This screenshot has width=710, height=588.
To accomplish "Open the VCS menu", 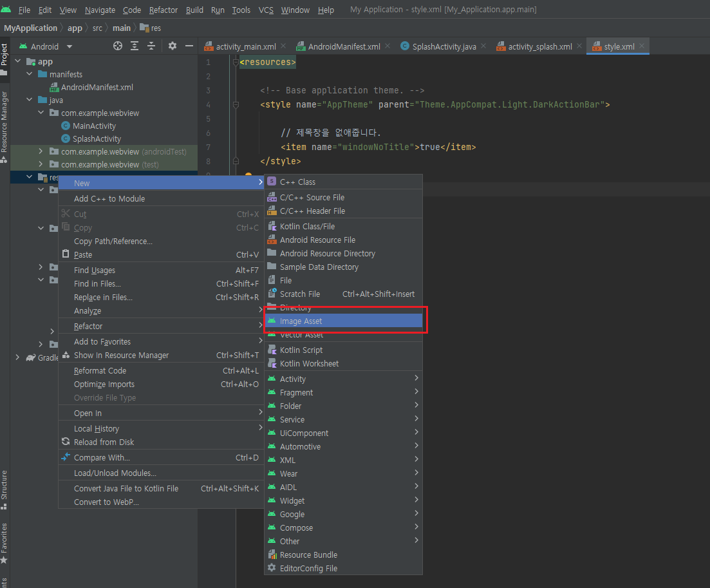I will (x=266, y=10).
